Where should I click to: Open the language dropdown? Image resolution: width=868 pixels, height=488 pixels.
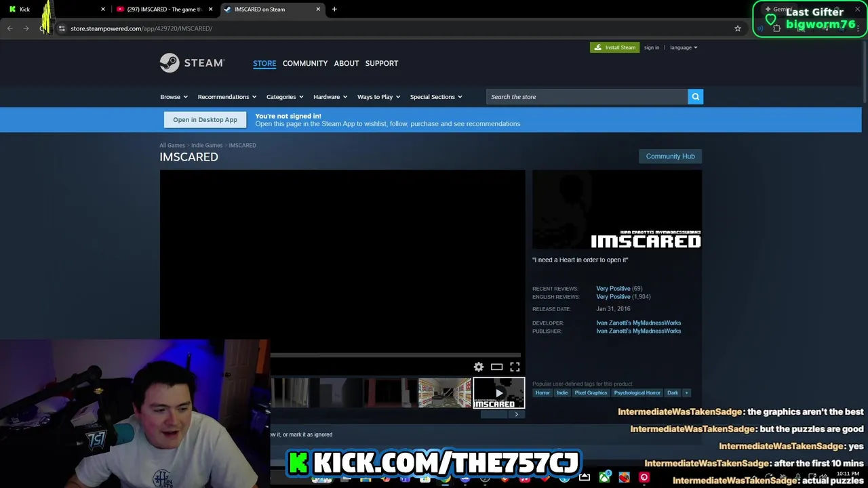point(684,47)
